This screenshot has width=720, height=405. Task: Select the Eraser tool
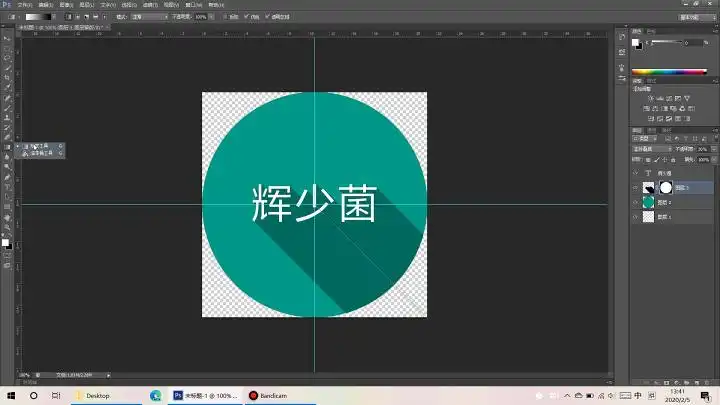[x=8, y=137]
